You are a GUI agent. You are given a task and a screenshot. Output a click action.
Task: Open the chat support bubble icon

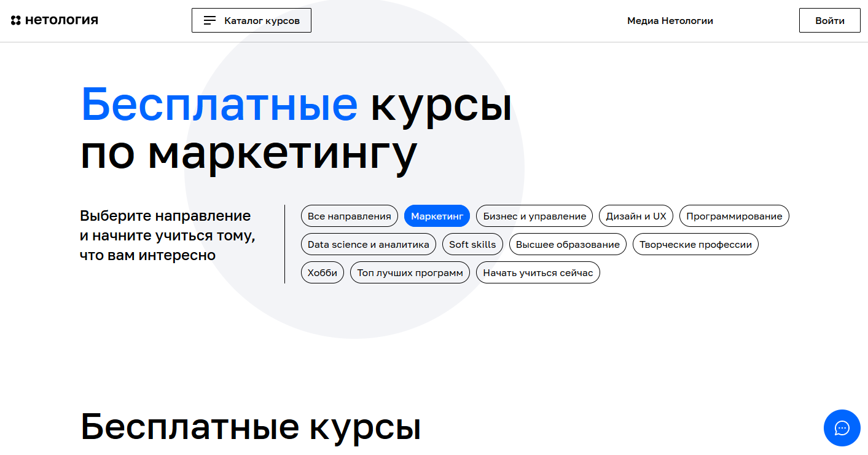click(x=842, y=427)
